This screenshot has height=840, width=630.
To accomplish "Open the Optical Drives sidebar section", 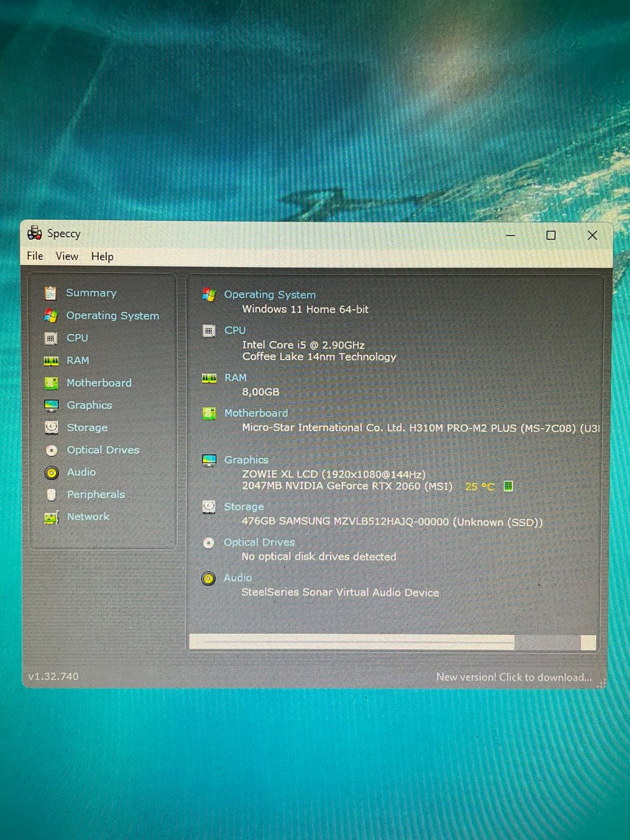I will [x=103, y=450].
